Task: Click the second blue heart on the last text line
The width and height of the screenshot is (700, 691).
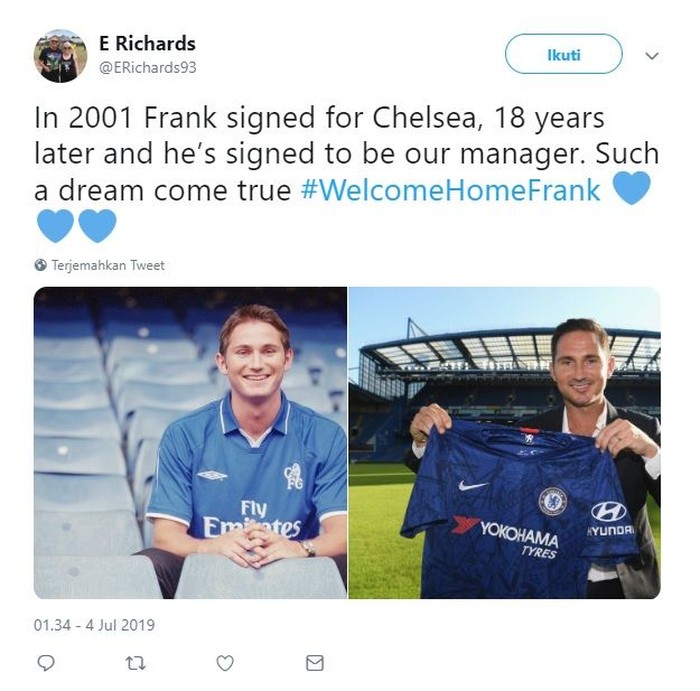Action: (97, 226)
